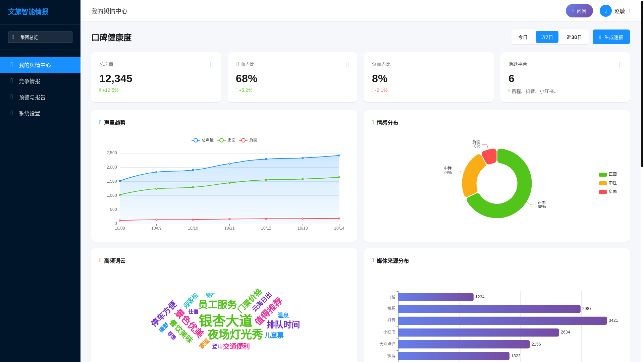644x362 pixels.
Task: Click the 媒体来源分布 panel title icon
Action: tap(373, 260)
